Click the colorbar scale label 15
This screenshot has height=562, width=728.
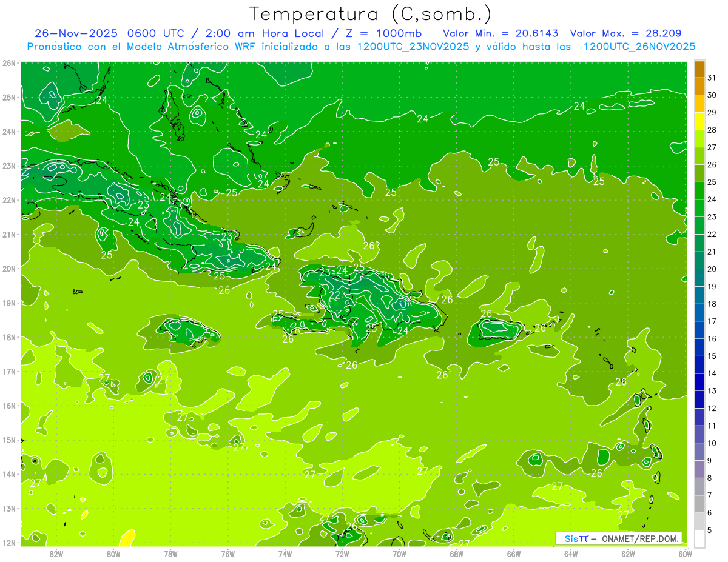tap(712, 356)
